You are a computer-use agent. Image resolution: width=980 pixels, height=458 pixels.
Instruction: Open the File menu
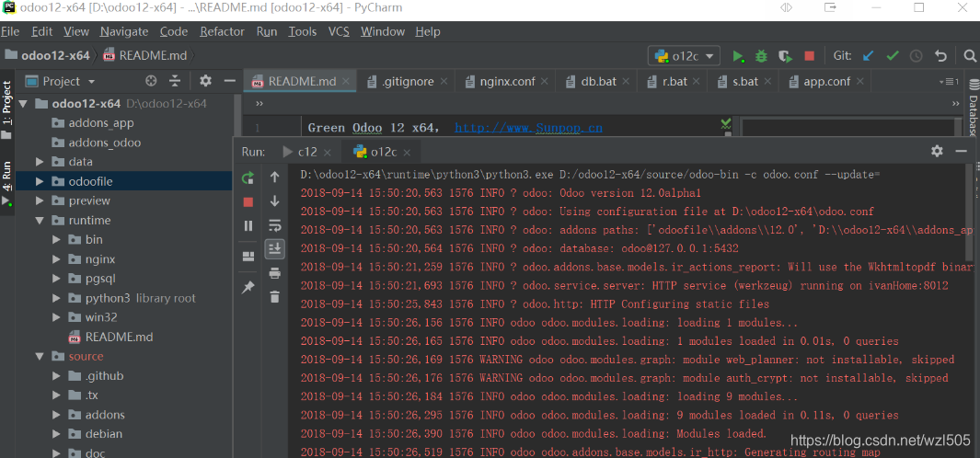10,31
